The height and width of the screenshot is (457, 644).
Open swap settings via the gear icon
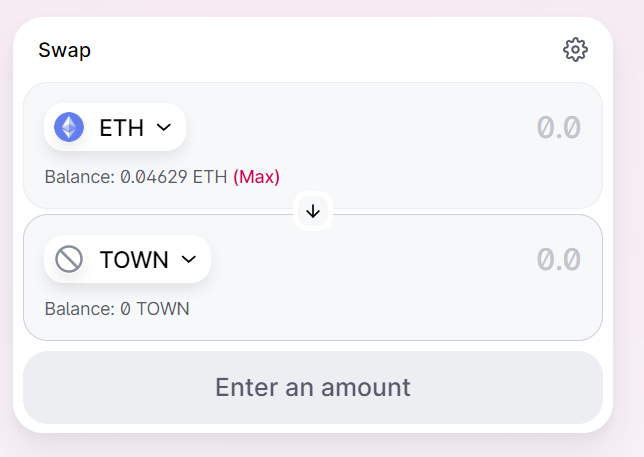pos(575,50)
